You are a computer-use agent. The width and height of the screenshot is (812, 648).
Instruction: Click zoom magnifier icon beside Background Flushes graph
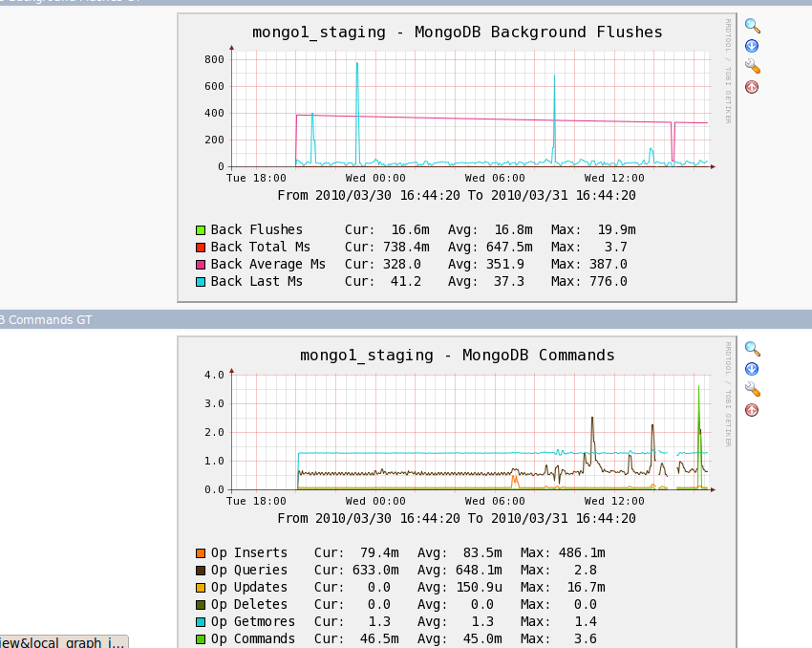[753, 26]
